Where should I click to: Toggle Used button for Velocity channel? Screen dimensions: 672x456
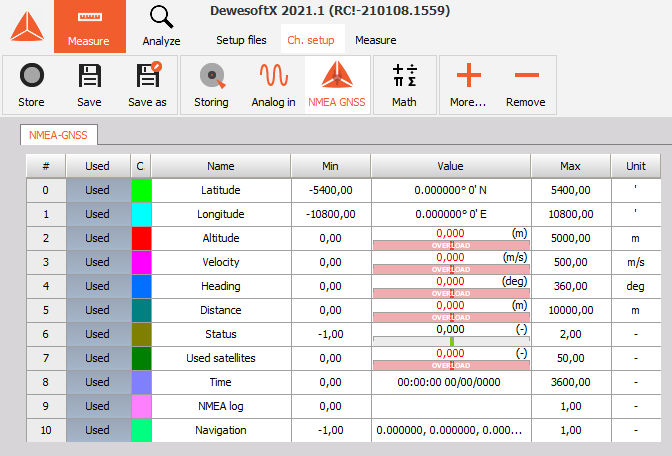point(98,262)
